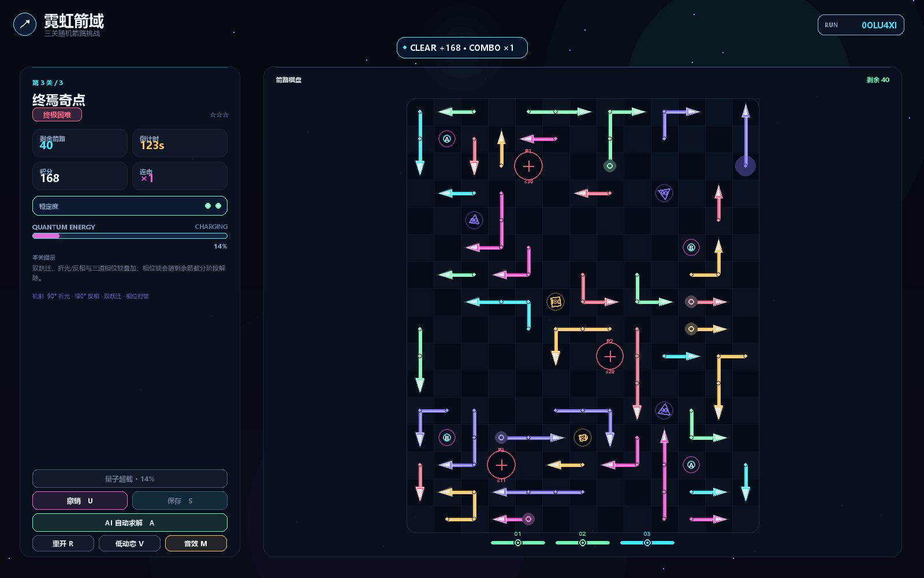Click the 第 3 关 / 3 level indicator

(x=48, y=83)
